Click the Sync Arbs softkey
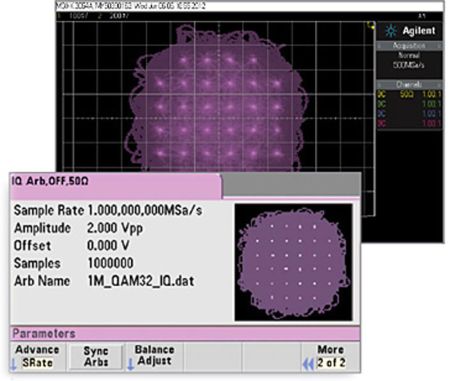The width and height of the screenshot is (450, 381). click(96, 356)
